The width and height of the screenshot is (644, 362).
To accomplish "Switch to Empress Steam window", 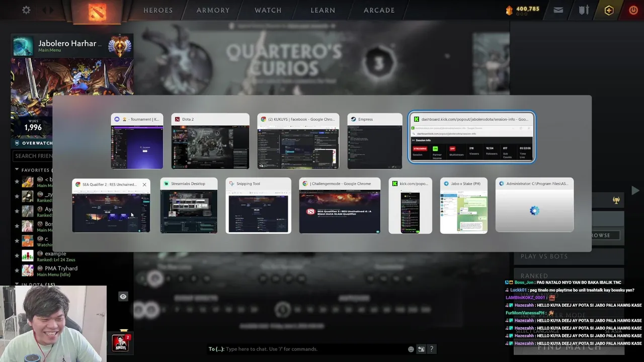I will [x=375, y=141].
